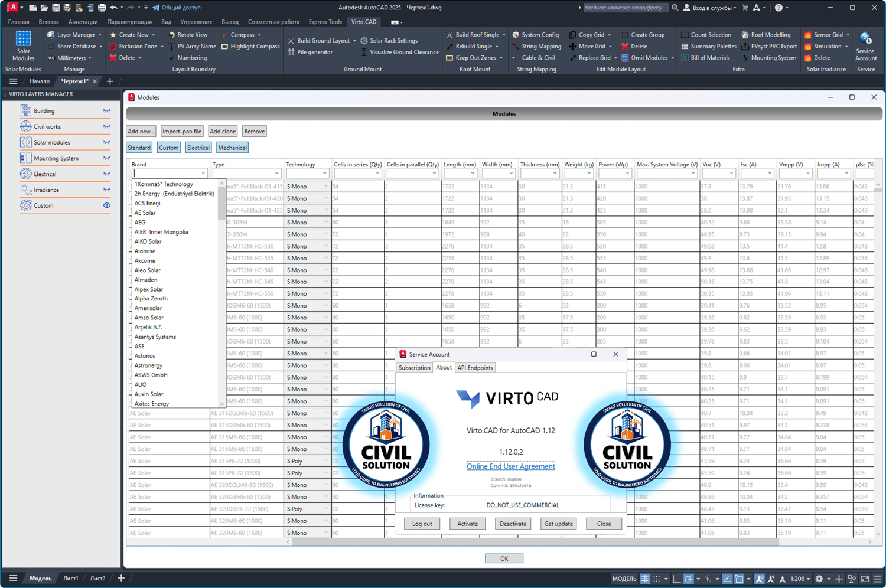Choose Amerisolar from the brand list

click(x=148, y=308)
